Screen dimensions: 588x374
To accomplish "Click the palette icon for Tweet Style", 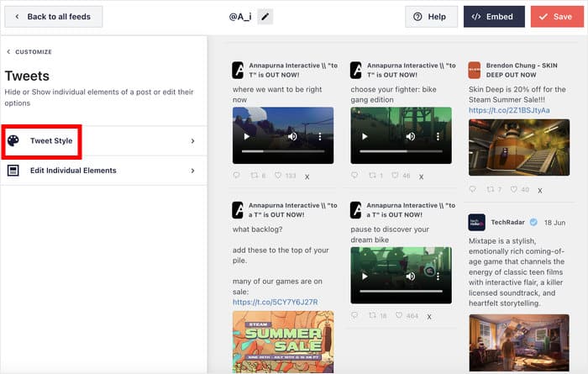I will coord(13,141).
